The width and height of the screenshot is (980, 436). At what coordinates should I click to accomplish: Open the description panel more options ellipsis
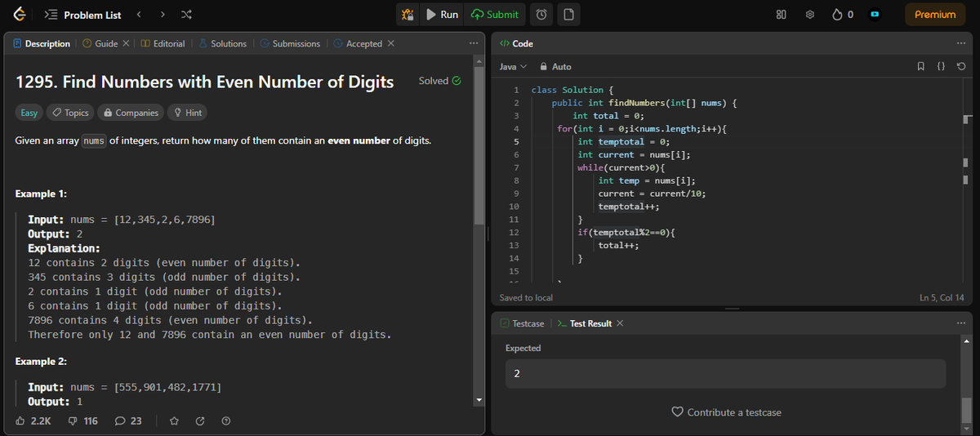coord(474,43)
